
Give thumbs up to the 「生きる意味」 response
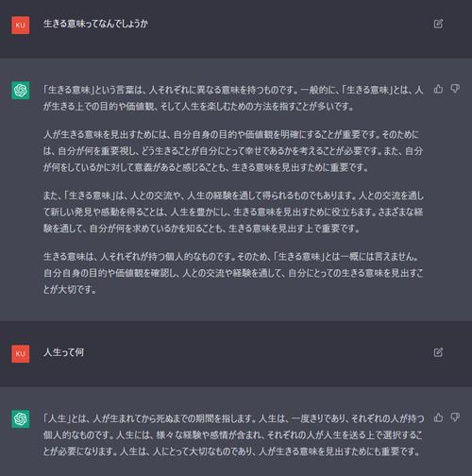coord(438,89)
